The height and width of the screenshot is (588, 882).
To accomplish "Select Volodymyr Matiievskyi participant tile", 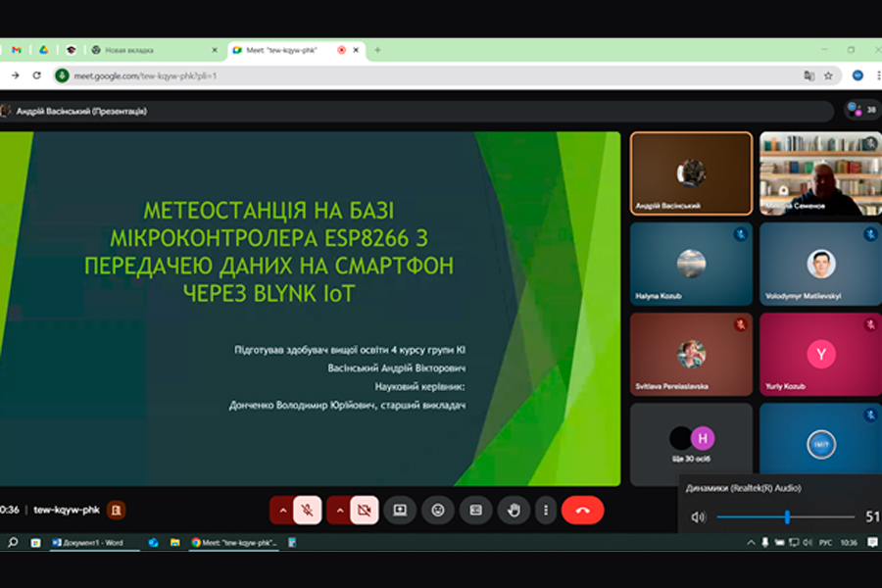I will pyautogui.click(x=820, y=264).
